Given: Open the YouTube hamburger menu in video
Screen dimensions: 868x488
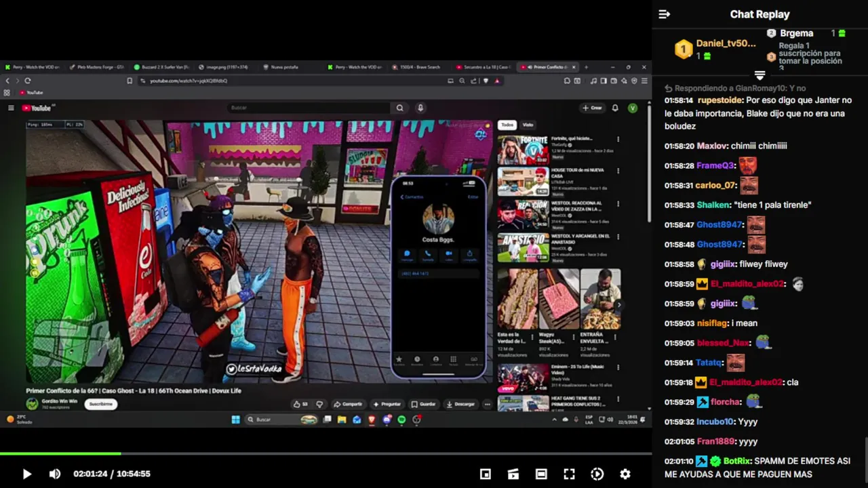Looking at the screenshot, I should (x=11, y=108).
